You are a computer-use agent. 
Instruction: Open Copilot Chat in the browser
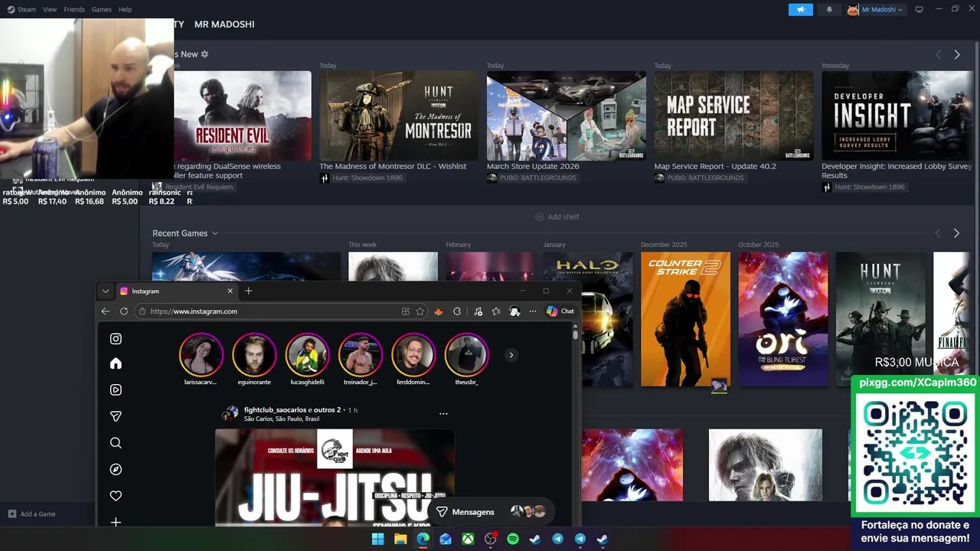pos(560,311)
